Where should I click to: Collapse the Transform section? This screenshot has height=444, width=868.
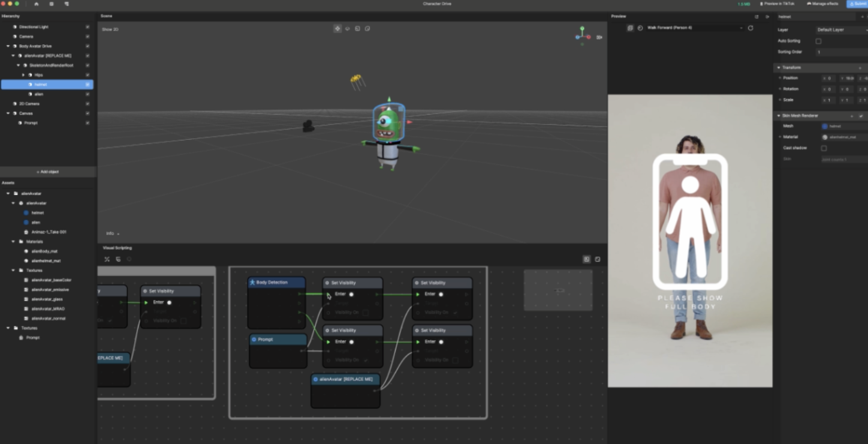(x=779, y=68)
